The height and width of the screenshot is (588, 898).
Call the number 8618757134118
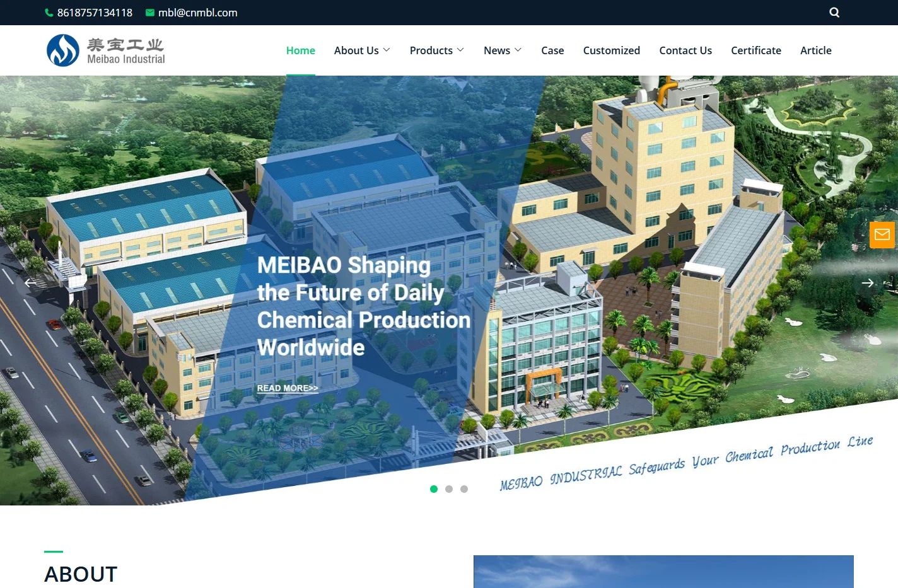point(95,13)
